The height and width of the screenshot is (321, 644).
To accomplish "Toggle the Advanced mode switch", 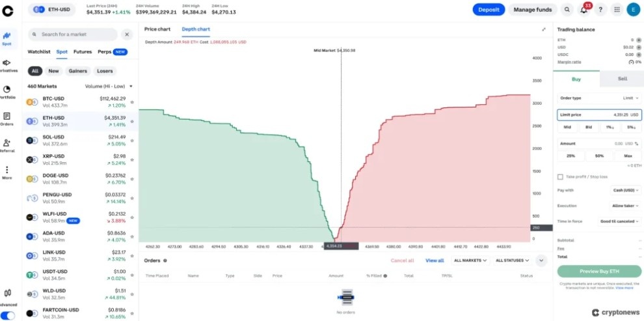I will (8, 316).
